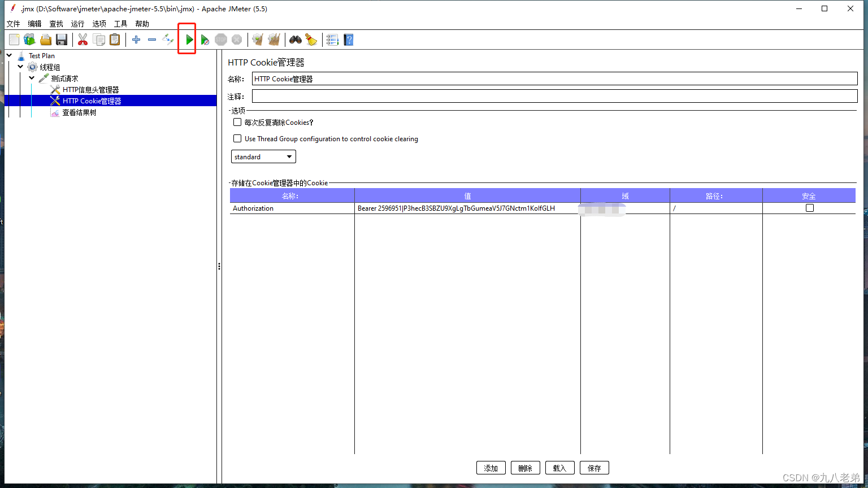This screenshot has height=488, width=868.
Task: Click the Authorization name cell
Action: click(292, 208)
